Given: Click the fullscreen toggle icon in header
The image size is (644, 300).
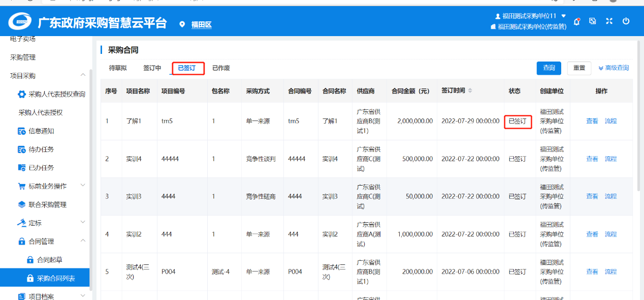Looking at the screenshot, I should 609,21.
